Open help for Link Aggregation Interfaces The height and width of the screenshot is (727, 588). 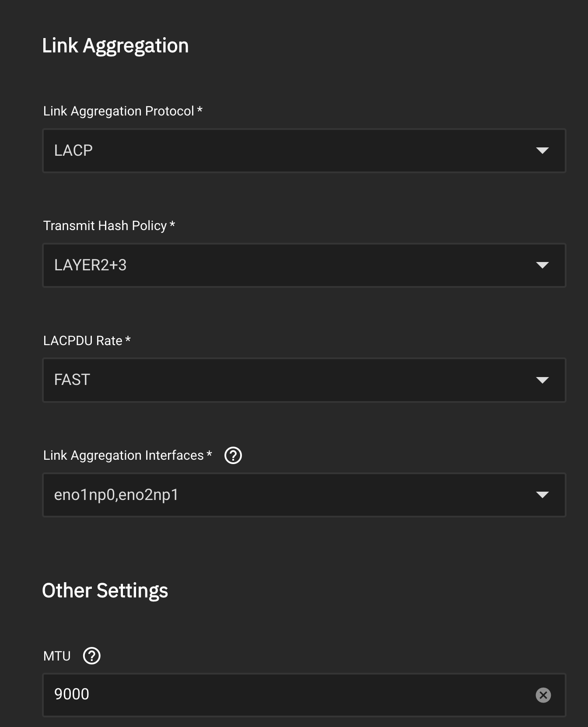tap(233, 455)
